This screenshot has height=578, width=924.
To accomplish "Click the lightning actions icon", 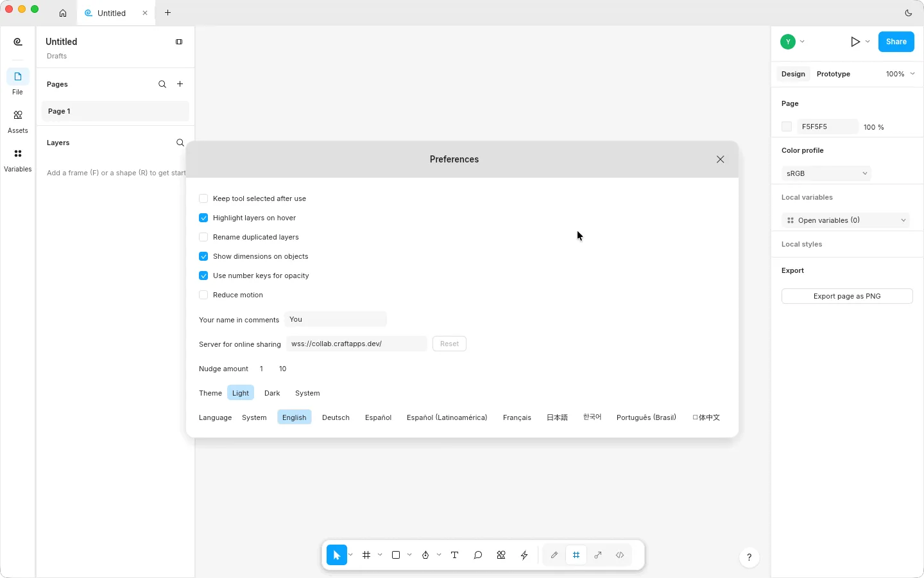I will pyautogui.click(x=524, y=555).
